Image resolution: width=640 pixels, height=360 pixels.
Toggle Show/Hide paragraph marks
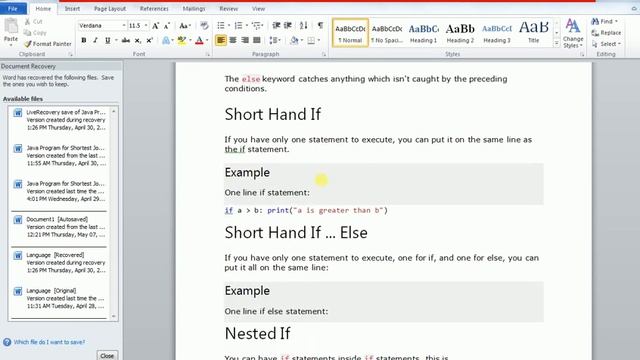coord(320,26)
